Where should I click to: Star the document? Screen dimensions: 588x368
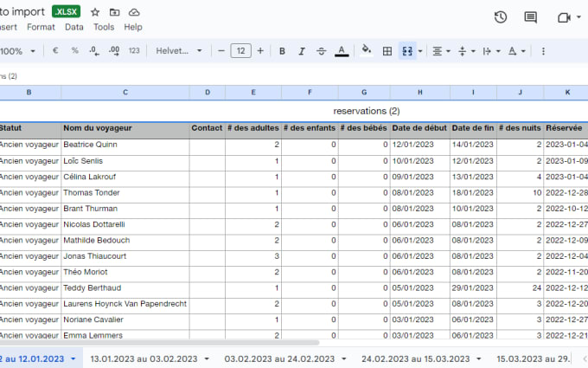click(x=95, y=12)
